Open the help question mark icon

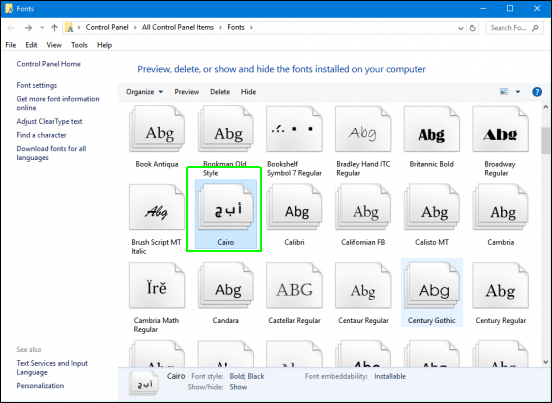coord(537,92)
